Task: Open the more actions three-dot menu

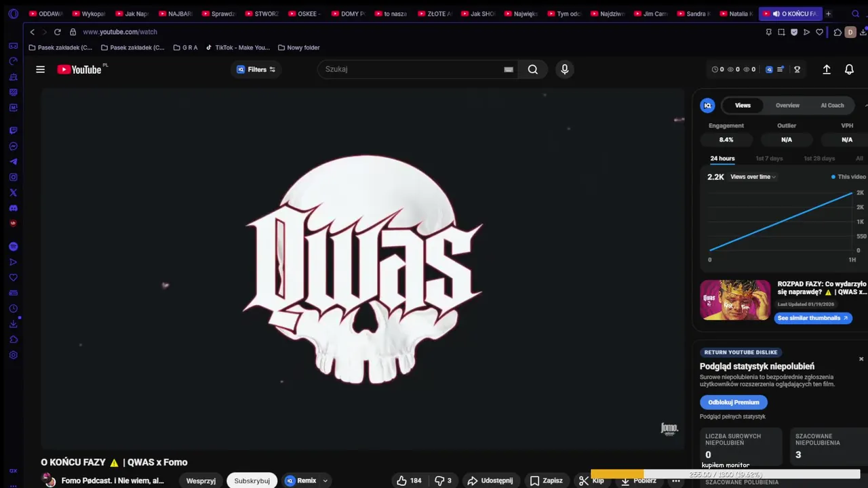Action: click(675, 481)
